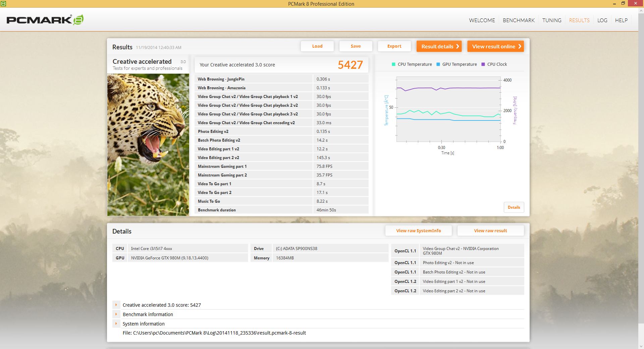644x349 pixels.
Task: Open the LOG tab
Action: pos(602,20)
